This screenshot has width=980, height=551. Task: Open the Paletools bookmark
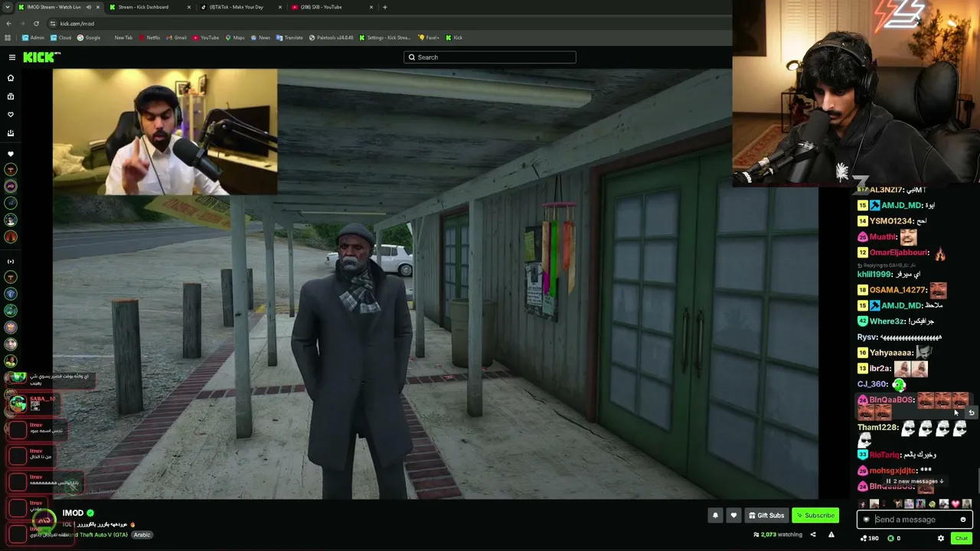[x=332, y=37]
